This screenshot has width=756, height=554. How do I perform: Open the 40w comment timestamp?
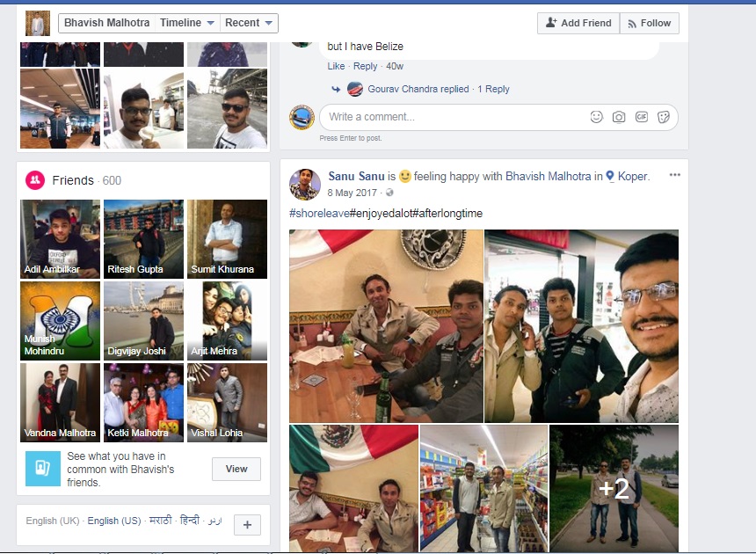point(395,66)
